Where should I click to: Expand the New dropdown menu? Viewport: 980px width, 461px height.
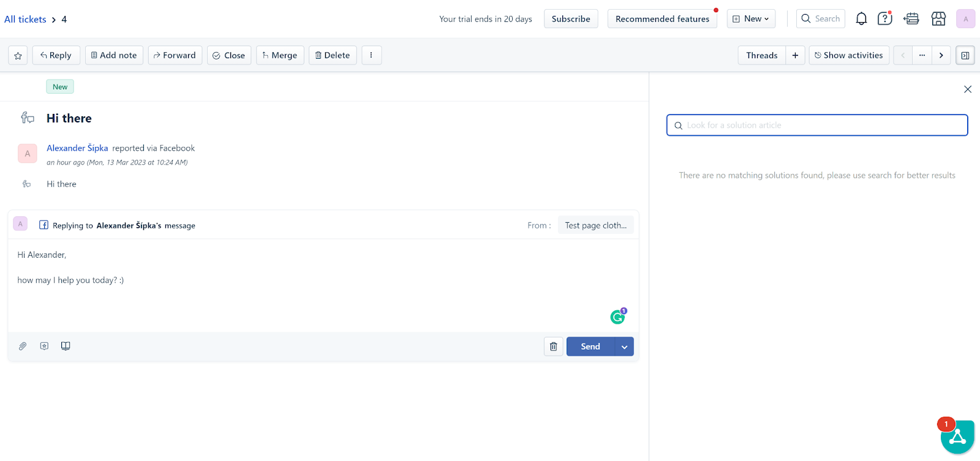751,19
